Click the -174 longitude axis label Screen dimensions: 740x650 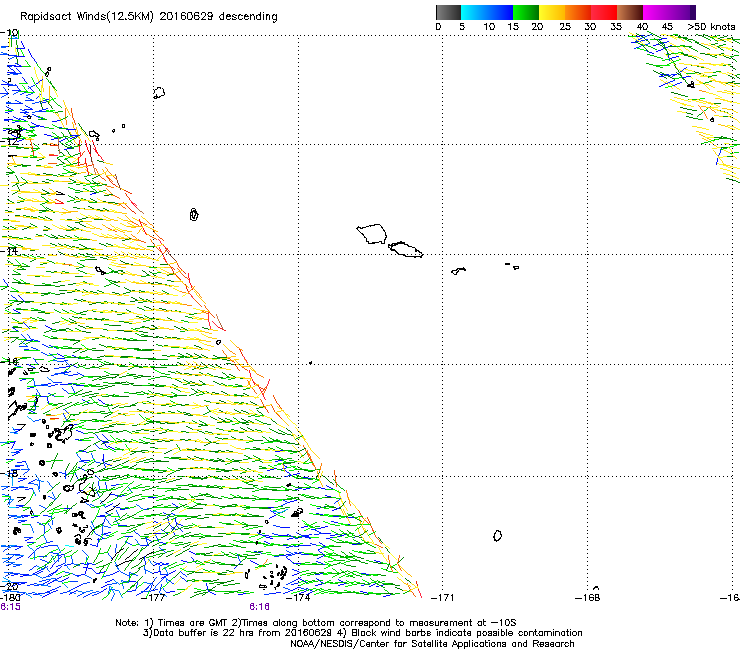tap(299, 598)
